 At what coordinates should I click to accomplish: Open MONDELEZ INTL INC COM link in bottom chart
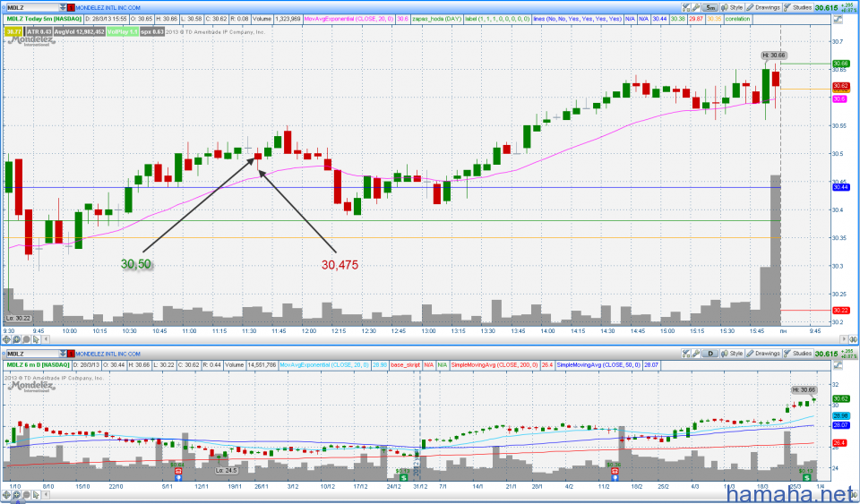coord(107,354)
